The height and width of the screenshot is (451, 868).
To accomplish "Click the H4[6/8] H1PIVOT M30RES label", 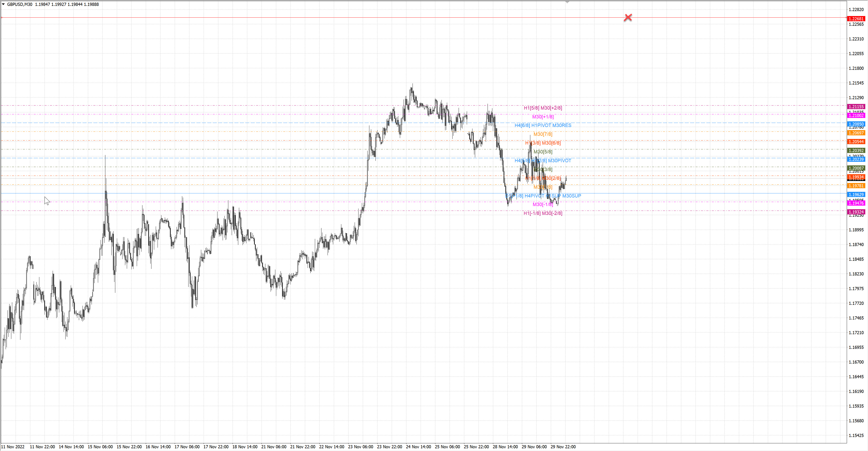I will (x=542, y=125).
